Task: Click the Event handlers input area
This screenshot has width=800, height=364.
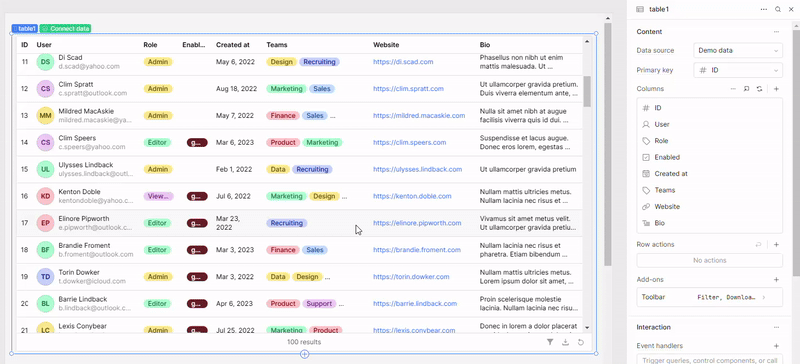Action: [x=710, y=359]
